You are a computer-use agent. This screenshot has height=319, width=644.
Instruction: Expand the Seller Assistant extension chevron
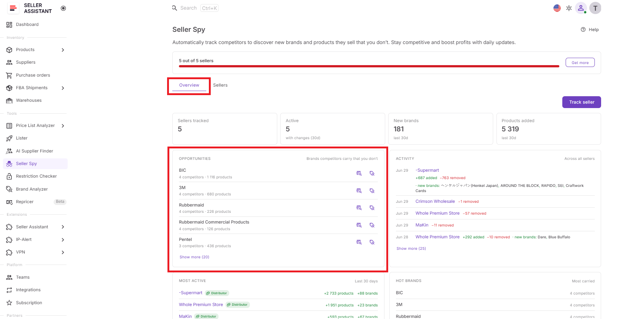coord(63,227)
